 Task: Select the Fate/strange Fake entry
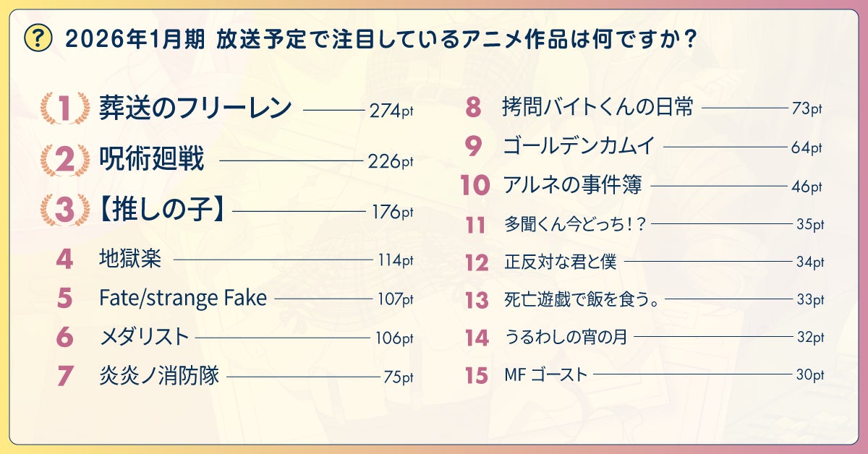pos(182,298)
